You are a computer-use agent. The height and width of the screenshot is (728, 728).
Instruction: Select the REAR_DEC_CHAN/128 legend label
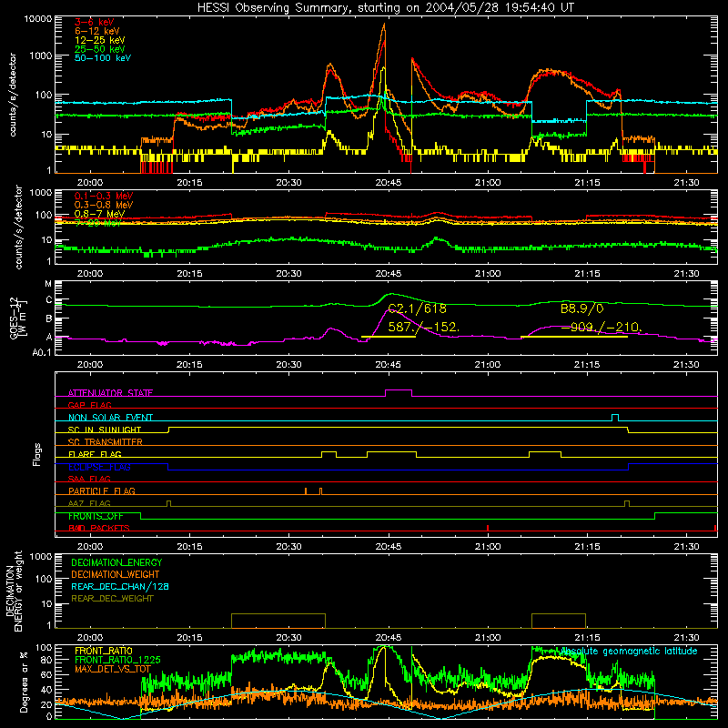(120, 587)
